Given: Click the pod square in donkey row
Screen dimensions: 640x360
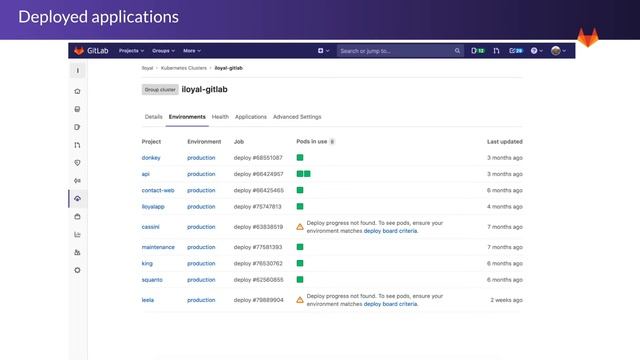Looking at the screenshot, I should tap(300, 158).
